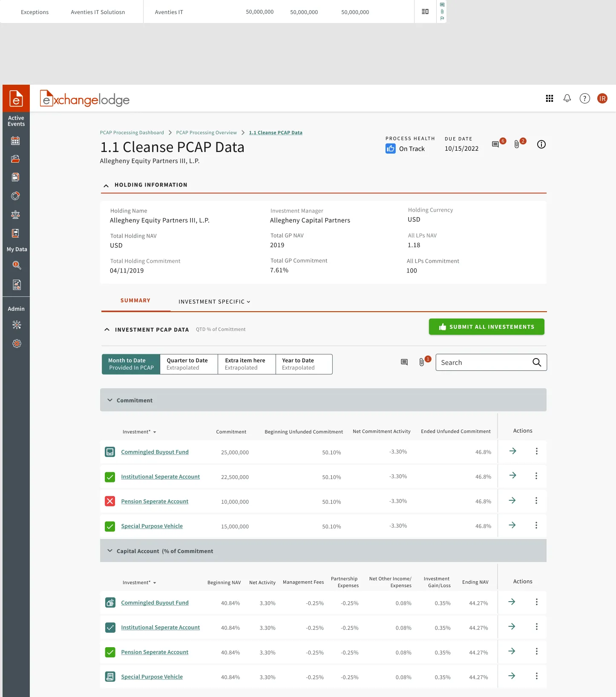Screen dimensions: 616x697
Task: Open the Exceptions tab at the top
Action: pyautogui.click(x=35, y=12)
